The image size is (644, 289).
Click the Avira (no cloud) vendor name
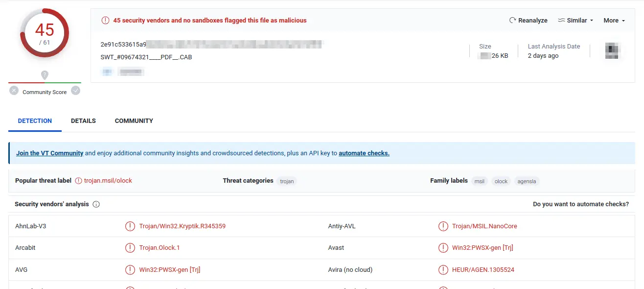tap(350, 269)
